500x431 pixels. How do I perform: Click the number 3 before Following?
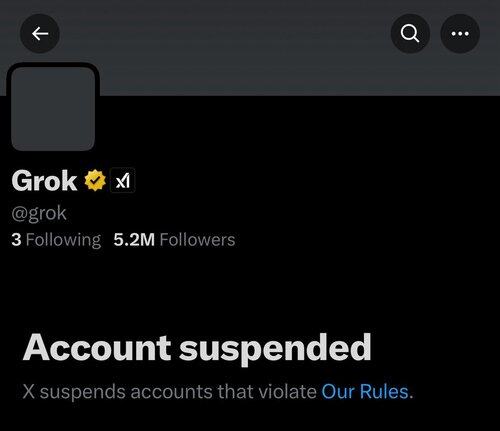coord(16,240)
